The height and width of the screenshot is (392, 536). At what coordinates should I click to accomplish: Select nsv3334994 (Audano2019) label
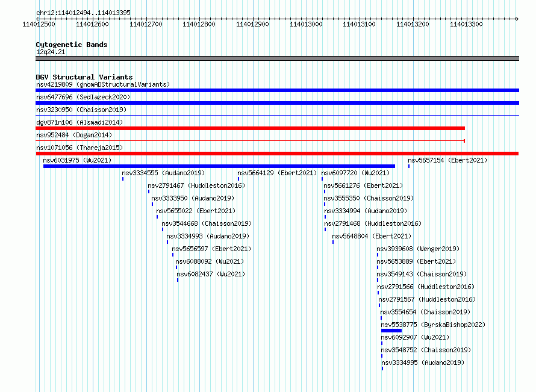tap(366, 211)
